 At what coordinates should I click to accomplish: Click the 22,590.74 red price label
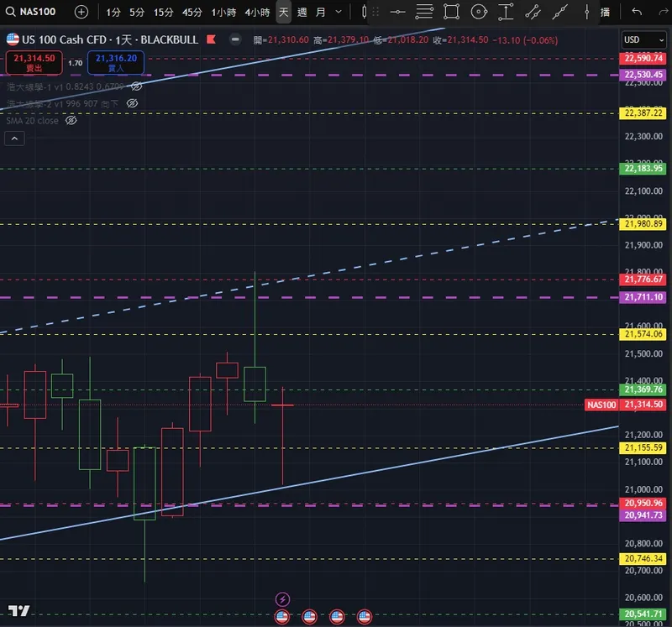click(x=643, y=58)
